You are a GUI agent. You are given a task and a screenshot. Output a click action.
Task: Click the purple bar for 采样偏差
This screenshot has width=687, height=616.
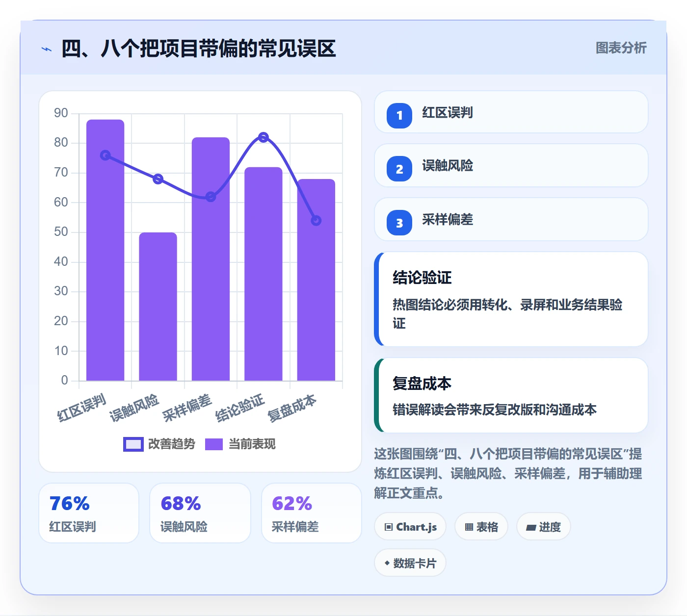point(211,259)
